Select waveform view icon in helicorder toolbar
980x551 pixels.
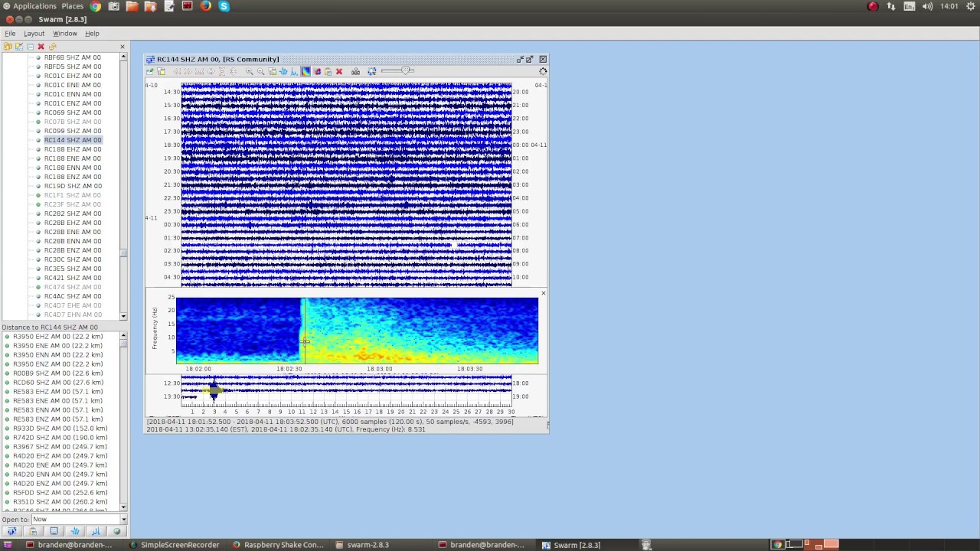[x=283, y=71]
